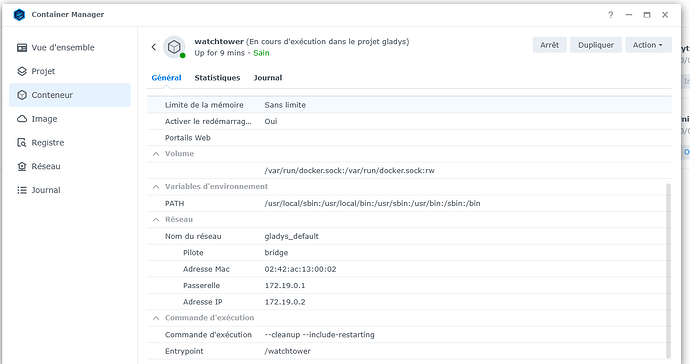Click the watchtower container cube icon

(x=174, y=47)
